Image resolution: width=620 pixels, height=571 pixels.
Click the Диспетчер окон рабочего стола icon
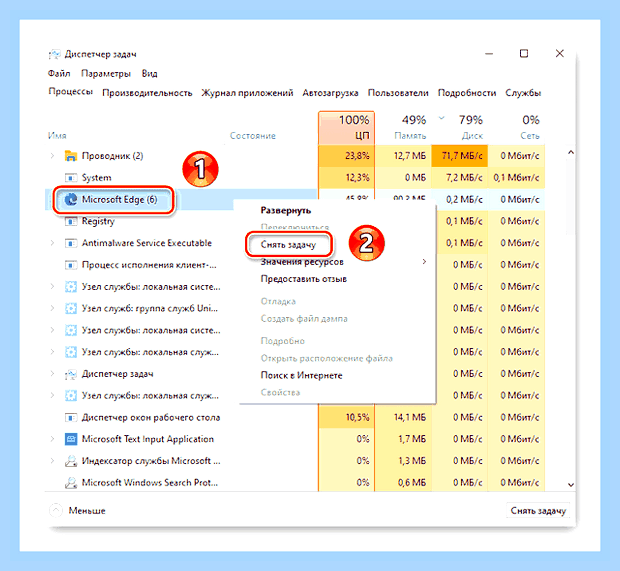71,418
